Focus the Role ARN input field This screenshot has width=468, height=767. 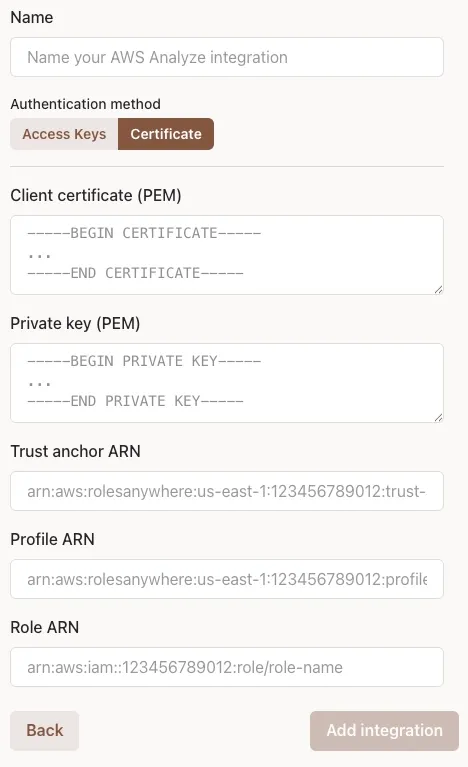(x=227, y=667)
